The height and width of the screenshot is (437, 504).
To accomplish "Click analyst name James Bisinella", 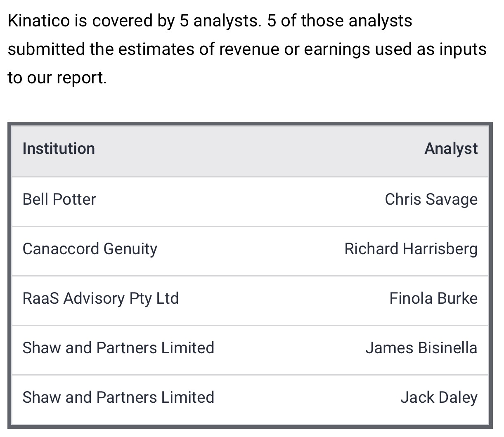I will [421, 348].
